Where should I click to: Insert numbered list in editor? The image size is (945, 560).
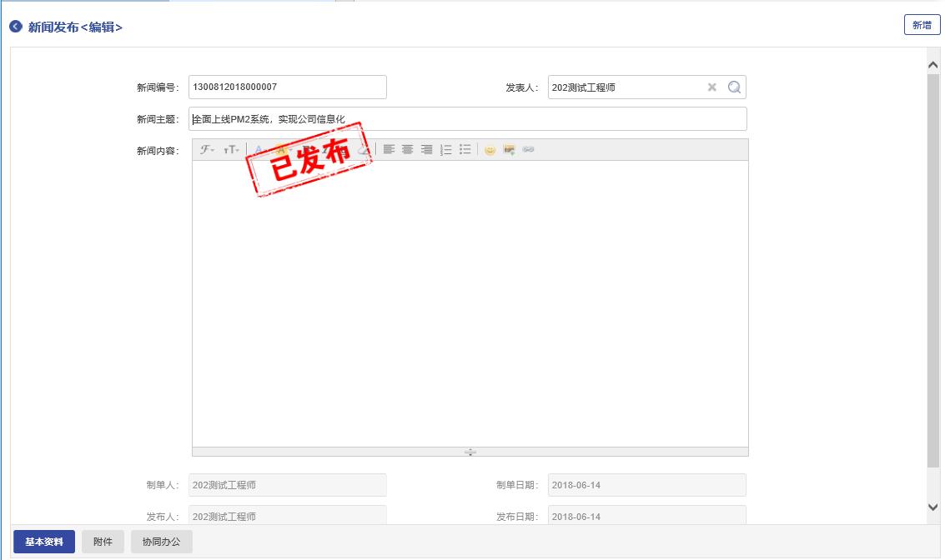[446, 150]
